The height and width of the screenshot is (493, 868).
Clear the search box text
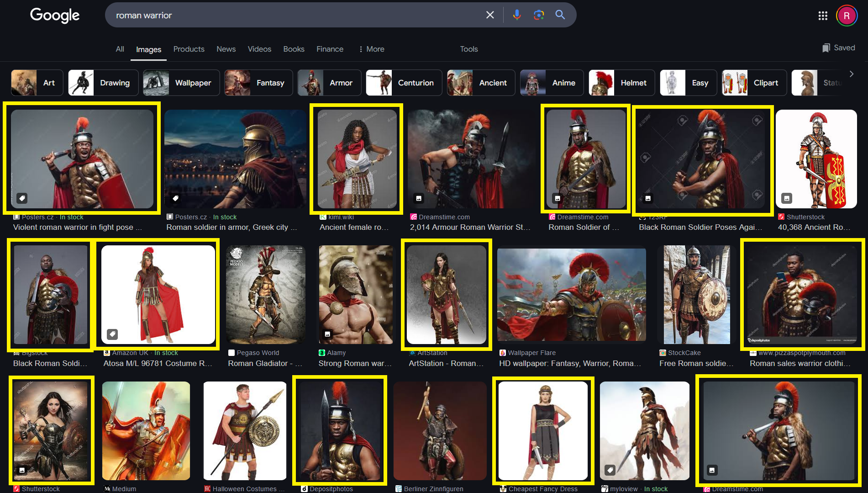[490, 15]
